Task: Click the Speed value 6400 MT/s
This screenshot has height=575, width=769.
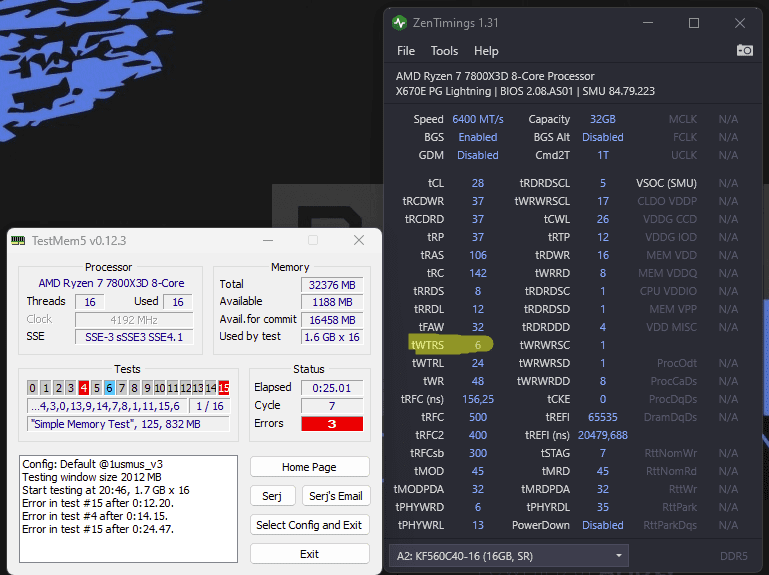Action: [478, 119]
